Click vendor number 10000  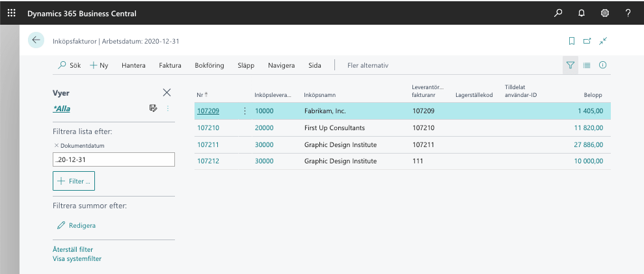click(x=264, y=111)
